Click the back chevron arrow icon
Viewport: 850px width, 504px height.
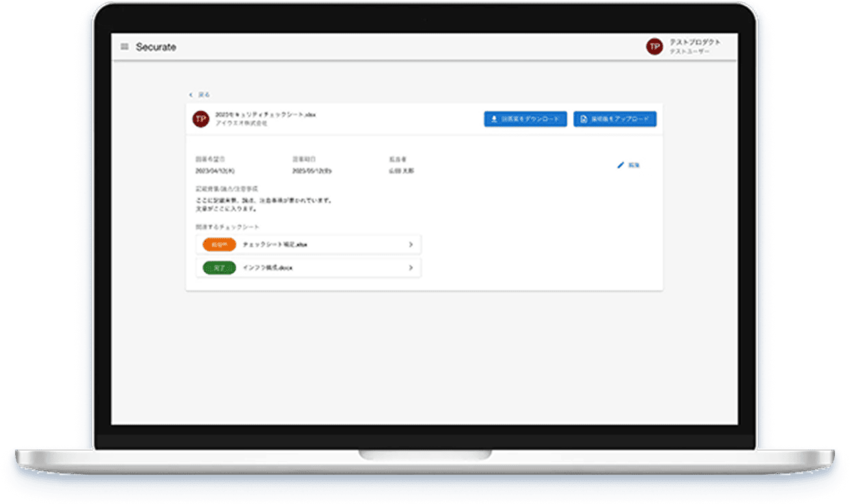pyautogui.click(x=191, y=95)
